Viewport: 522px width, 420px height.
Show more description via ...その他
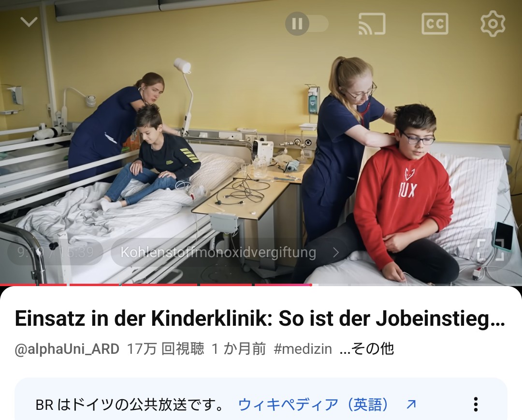click(366, 349)
